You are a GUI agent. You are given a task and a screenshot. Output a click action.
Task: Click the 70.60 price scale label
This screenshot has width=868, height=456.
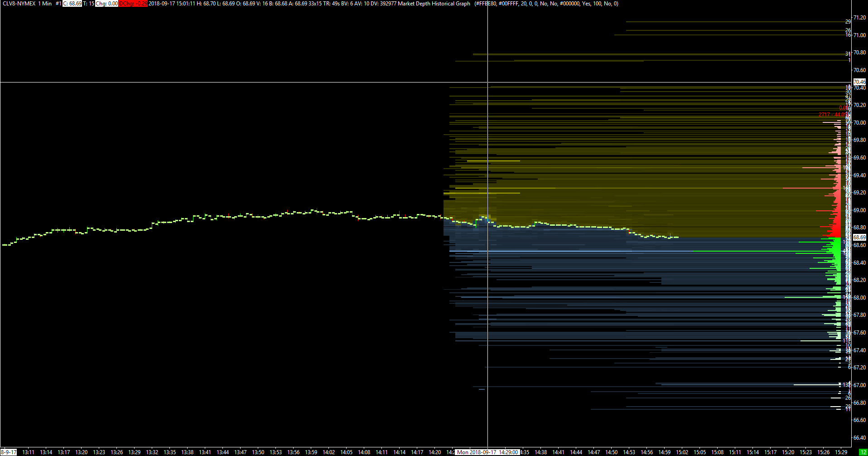pyautogui.click(x=859, y=70)
